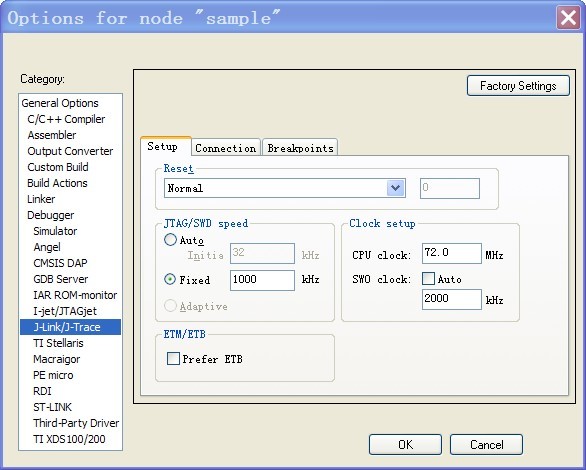The width and height of the screenshot is (586, 470).
Task: Select General Options category
Action: [x=60, y=103]
